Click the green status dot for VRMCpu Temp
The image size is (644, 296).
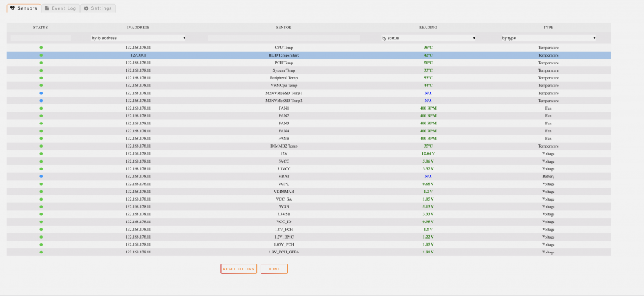click(41, 86)
